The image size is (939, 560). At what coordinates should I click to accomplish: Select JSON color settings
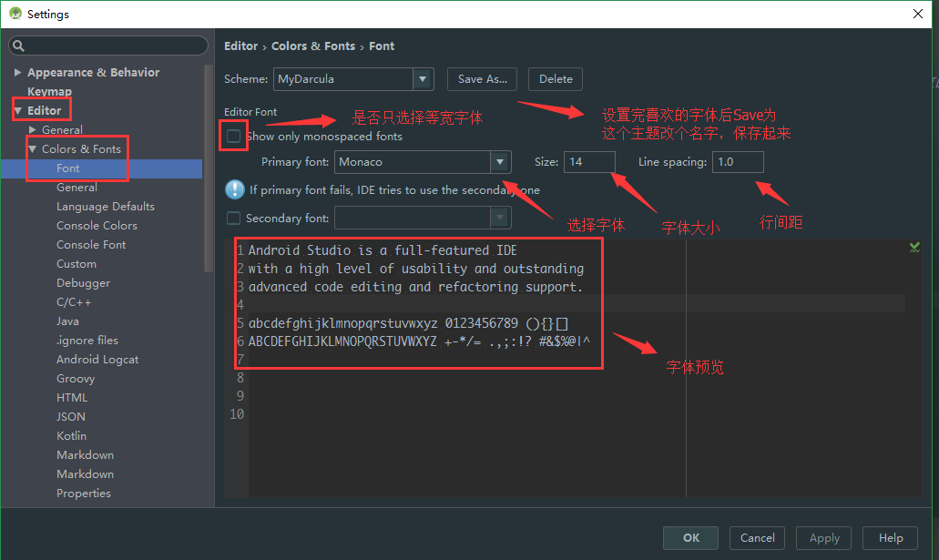pyautogui.click(x=71, y=417)
